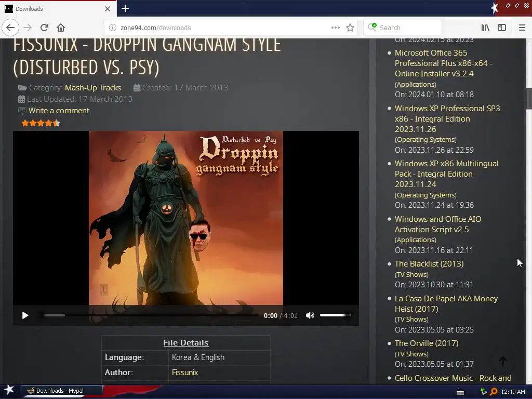Open the browser home page
Viewport: 532px width, 399px height.
point(61,28)
